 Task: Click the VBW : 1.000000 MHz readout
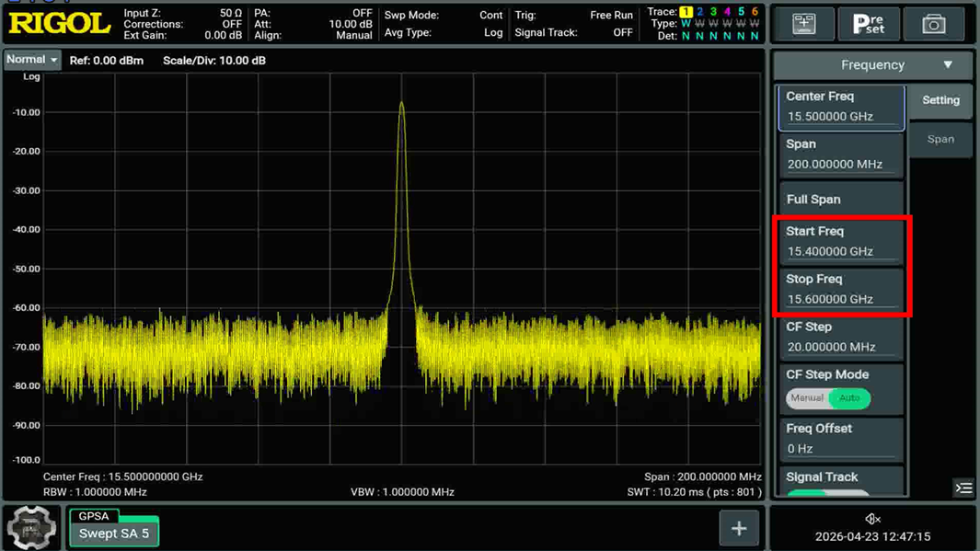(x=402, y=492)
